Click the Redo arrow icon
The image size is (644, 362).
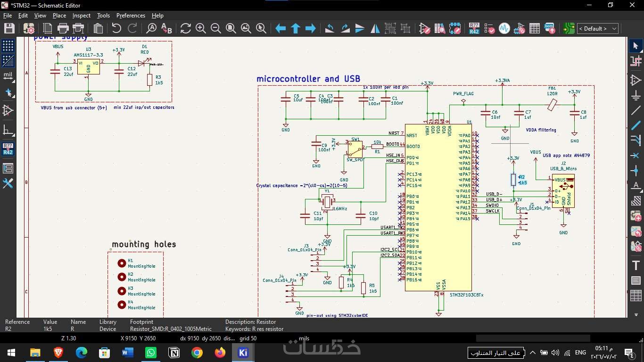point(132,28)
